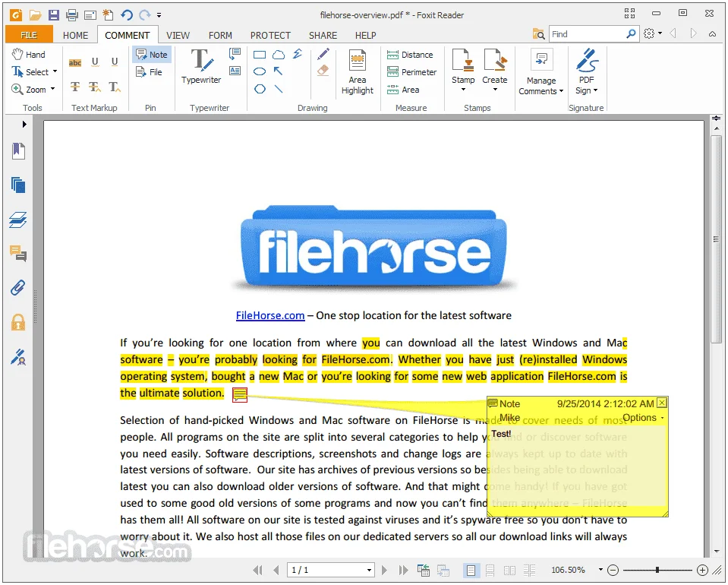This screenshot has width=728, height=585.
Task: Select the Squiggly underline tool
Action: (95, 62)
